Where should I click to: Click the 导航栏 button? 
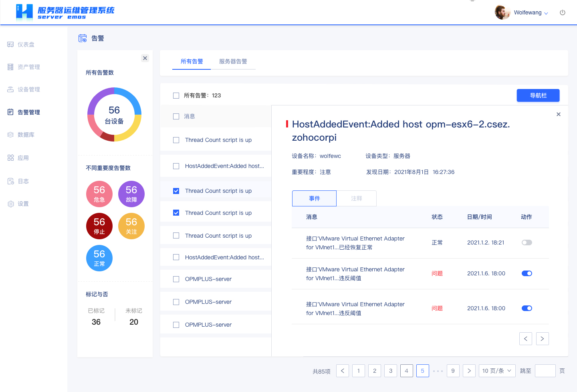(538, 95)
